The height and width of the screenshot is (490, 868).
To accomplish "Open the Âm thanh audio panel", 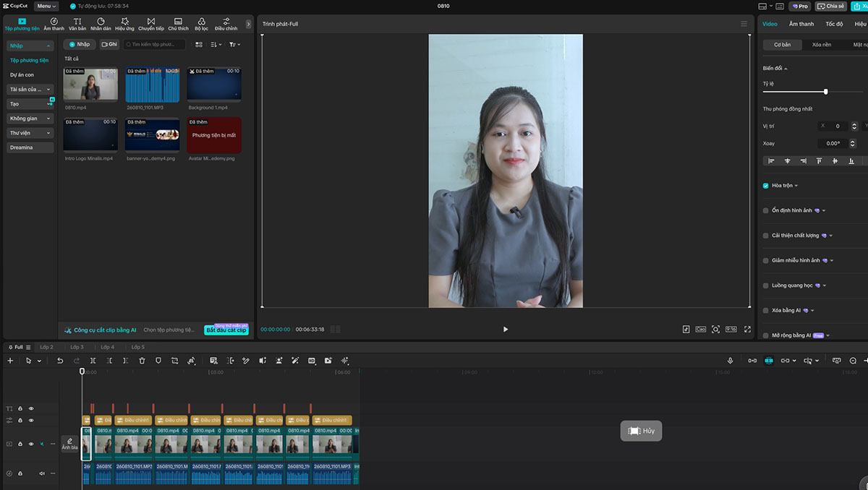I will (54, 24).
